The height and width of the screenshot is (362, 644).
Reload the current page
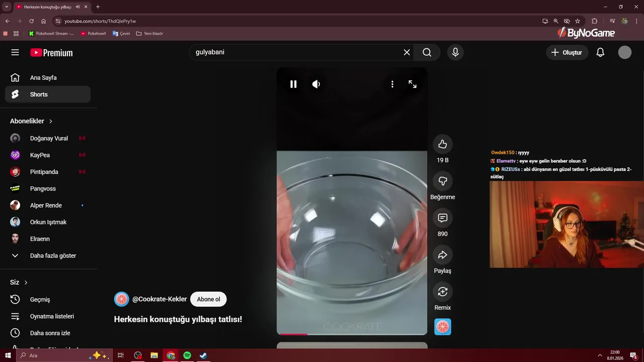31,21
